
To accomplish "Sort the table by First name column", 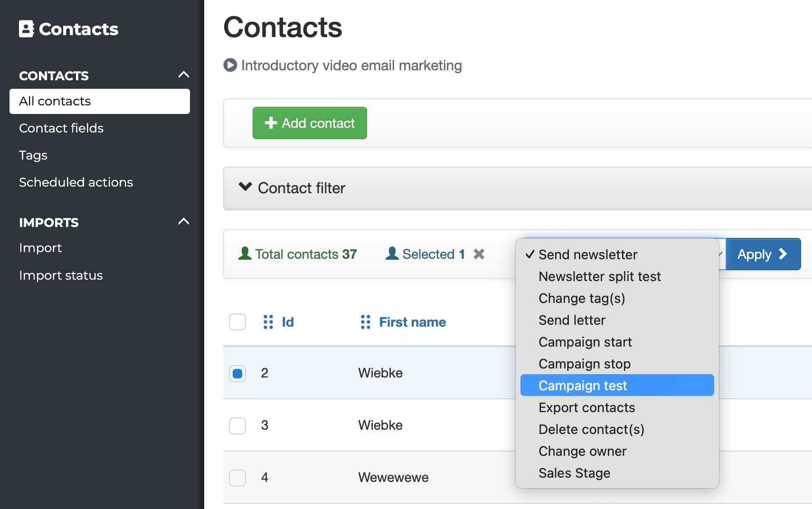I will (412, 322).
